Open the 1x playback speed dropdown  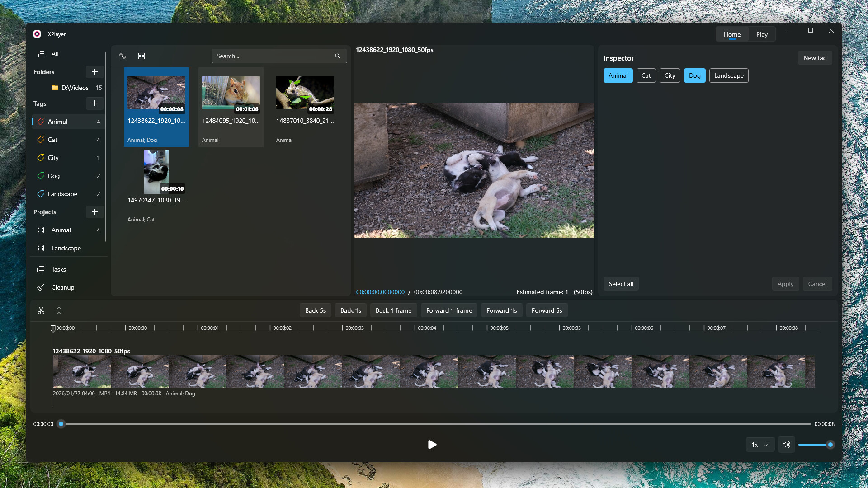tap(759, 445)
